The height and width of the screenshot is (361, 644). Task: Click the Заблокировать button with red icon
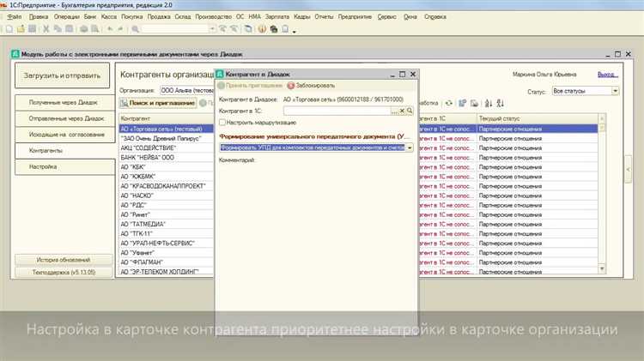311,86
